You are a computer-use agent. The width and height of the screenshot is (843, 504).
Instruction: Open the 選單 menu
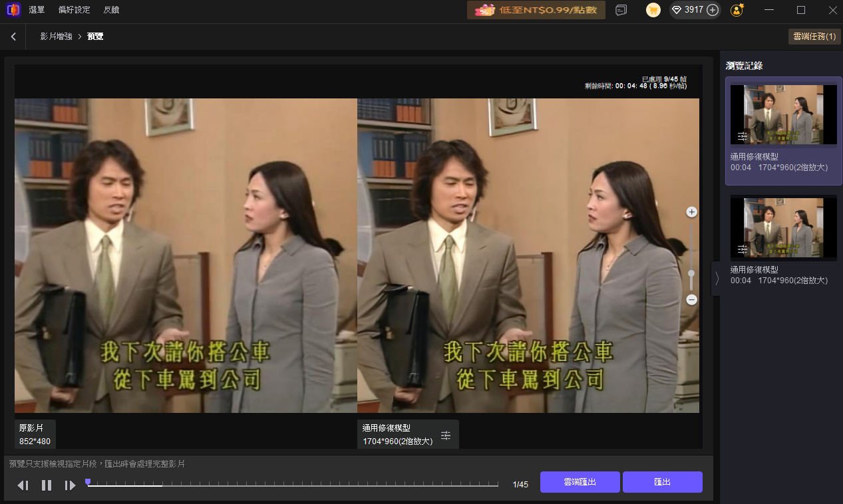(37, 10)
